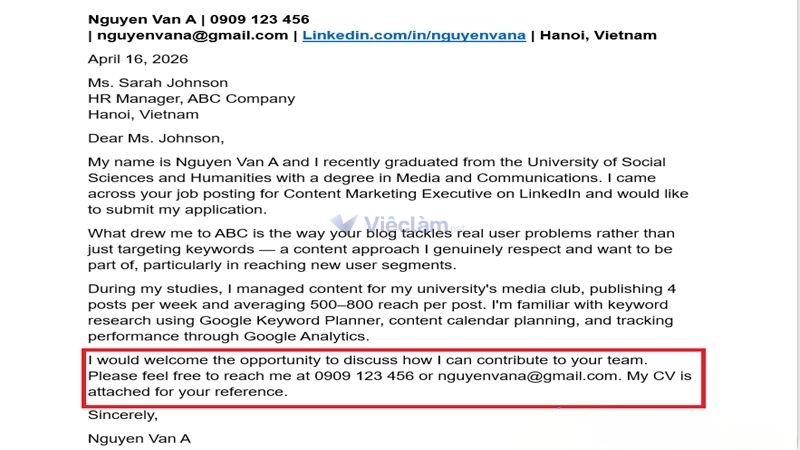Click the Vieclam watermark bird logo
The width and height of the screenshot is (800, 450).
click(x=344, y=223)
